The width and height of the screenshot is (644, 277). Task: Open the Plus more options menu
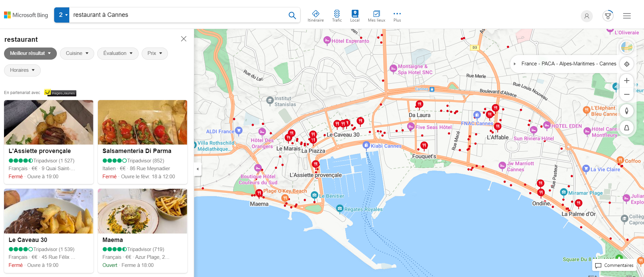[397, 16]
